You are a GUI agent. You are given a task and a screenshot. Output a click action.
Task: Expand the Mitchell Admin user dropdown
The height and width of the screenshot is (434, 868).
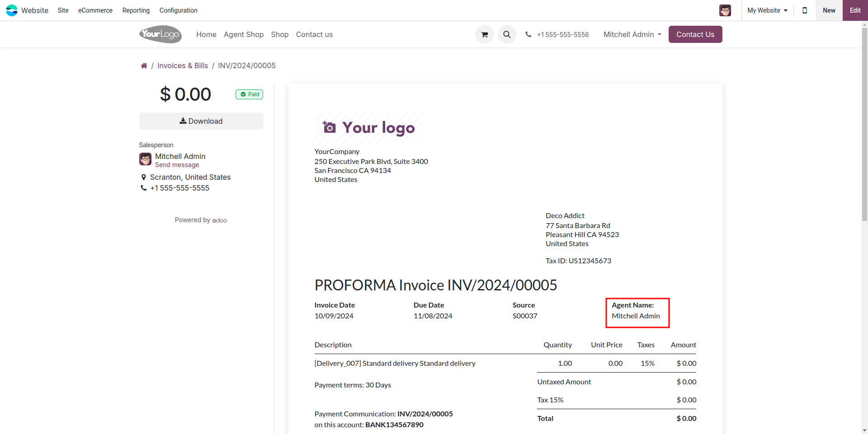(632, 34)
